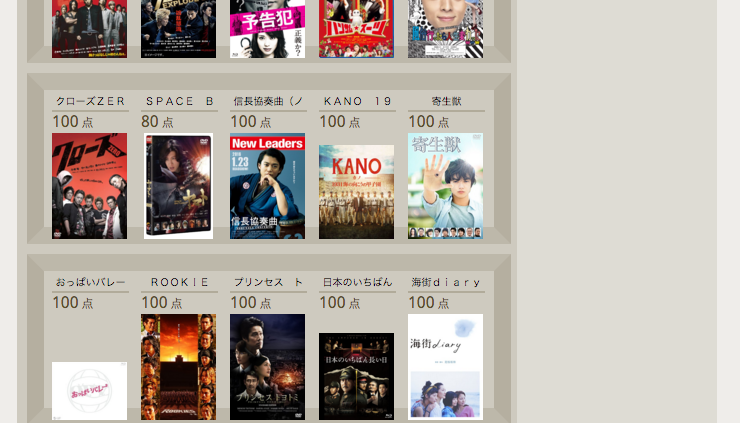
Task: Open the SPACE BATTLESHIP Yamato DVD cover
Action: click(178, 186)
